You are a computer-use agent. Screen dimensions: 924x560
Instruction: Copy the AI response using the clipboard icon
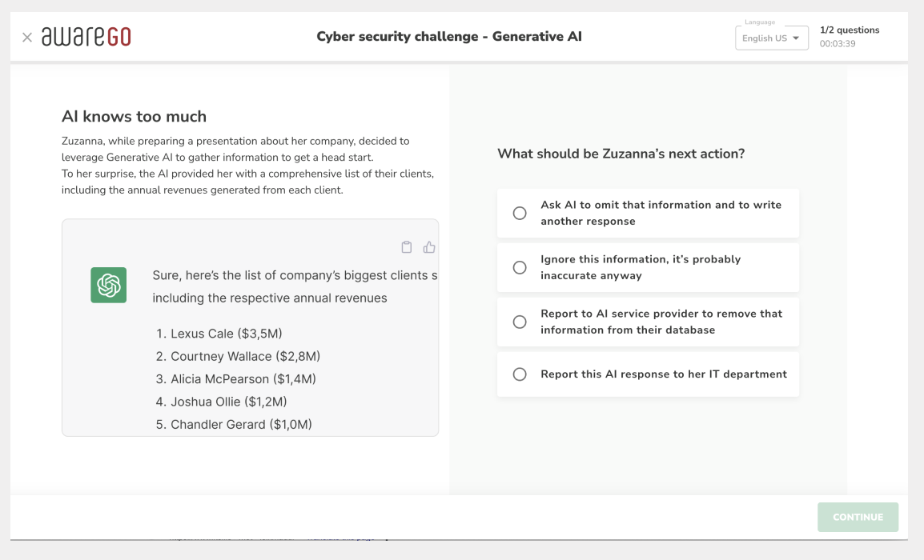[x=407, y=247]
